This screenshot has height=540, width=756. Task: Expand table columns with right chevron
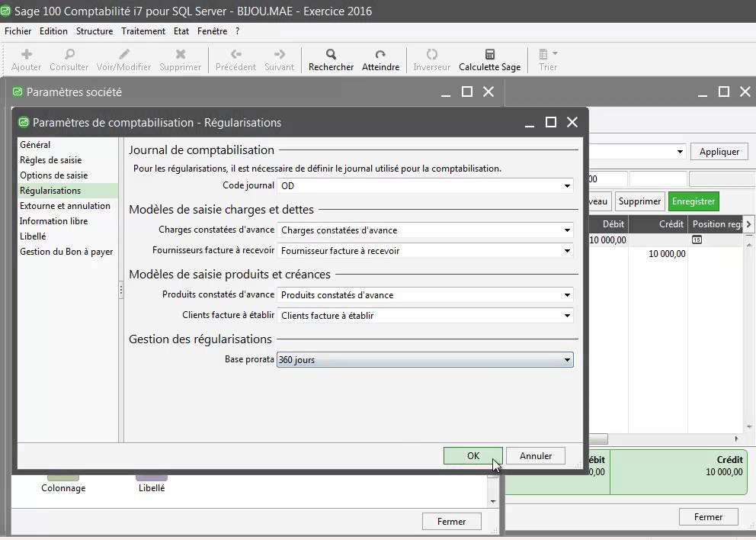click(748, 224)
